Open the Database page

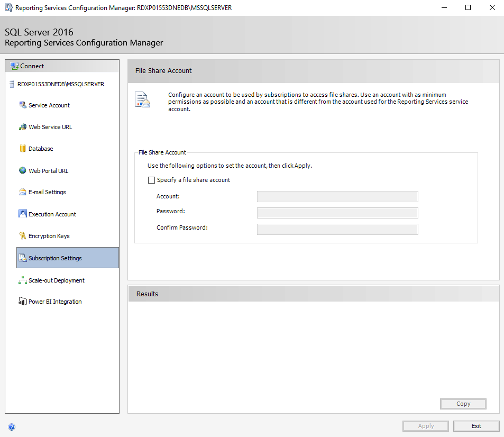coord(41,149)
